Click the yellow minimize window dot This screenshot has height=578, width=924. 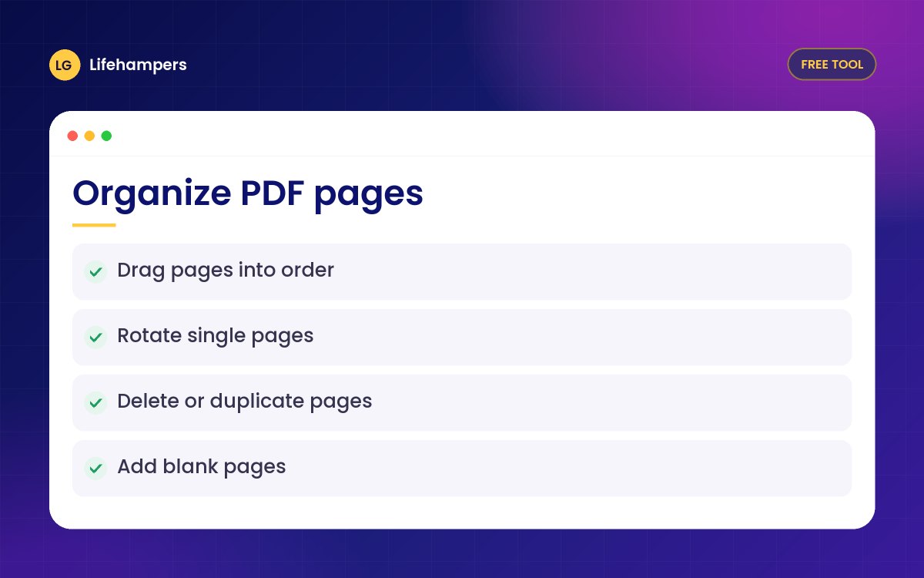pyautogui.click(x=89, y=136)
